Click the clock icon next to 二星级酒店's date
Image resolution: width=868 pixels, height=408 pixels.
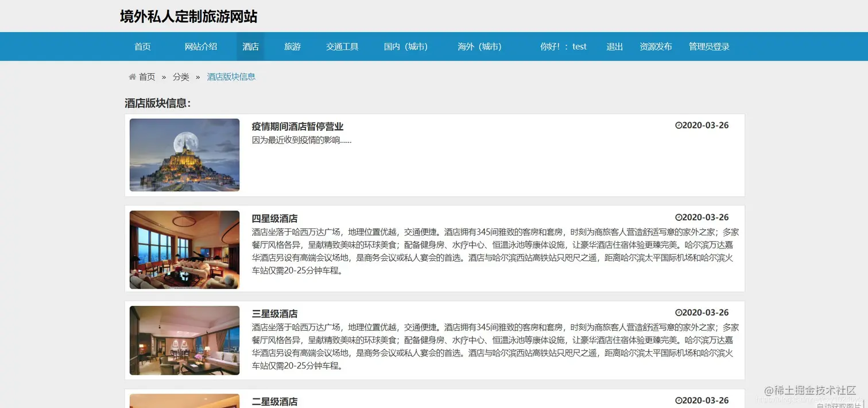click(679, 401)
